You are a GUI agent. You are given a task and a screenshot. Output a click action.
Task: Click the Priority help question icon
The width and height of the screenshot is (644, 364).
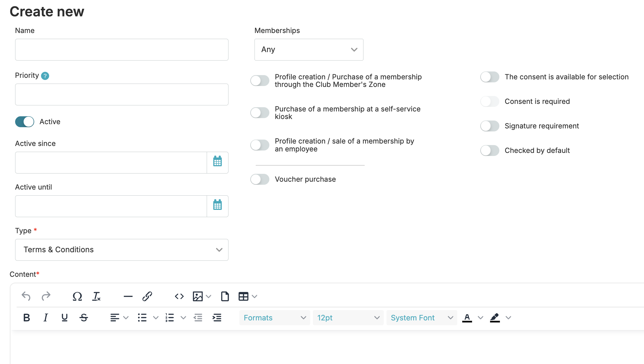[45, 76]
